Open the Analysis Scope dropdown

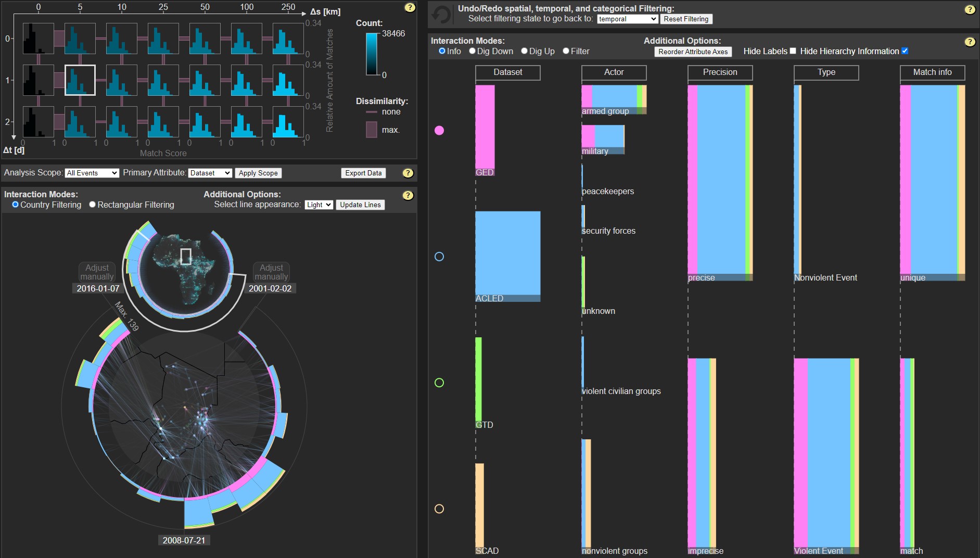92,173
